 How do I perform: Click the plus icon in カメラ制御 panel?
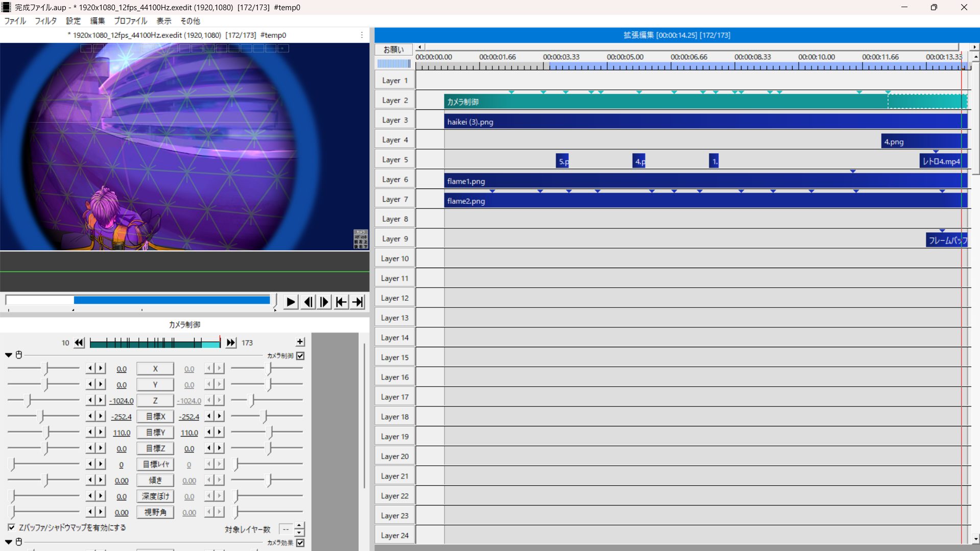tap(300, 342)
